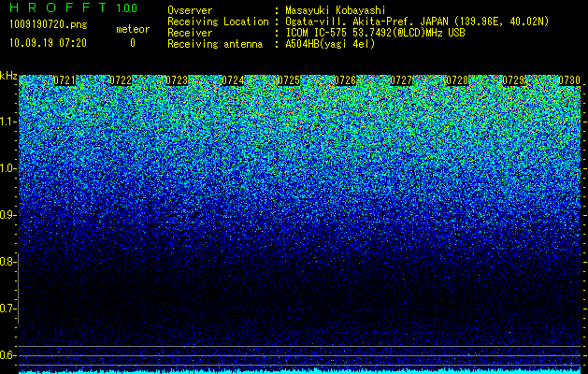The width and height of the screenshot is (588, 374).
Task: Click the timestamp 10.09.19 07:20
Action: point(48,43)
